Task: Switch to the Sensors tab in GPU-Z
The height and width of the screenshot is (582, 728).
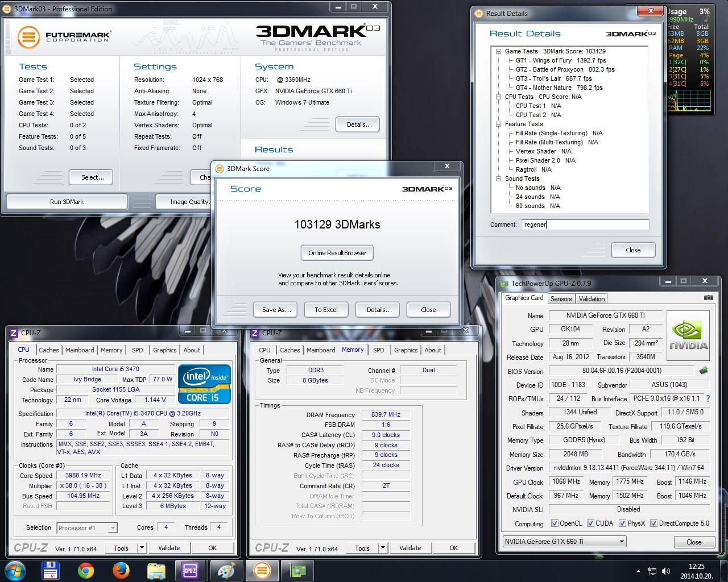Action: point(561,299)
